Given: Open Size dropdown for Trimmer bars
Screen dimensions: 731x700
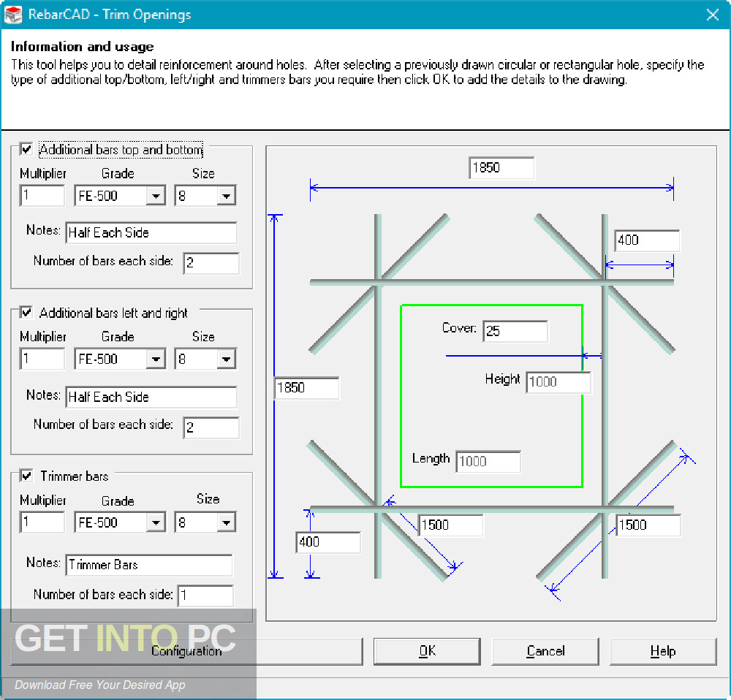Looking at the screenshot, I should [x=226, y=522].
